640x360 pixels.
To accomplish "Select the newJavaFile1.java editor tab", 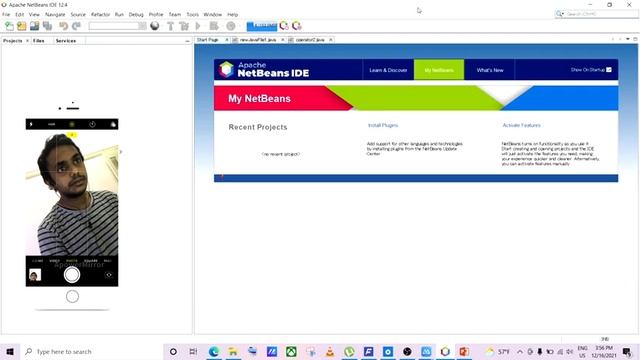I will click(258, 40).
